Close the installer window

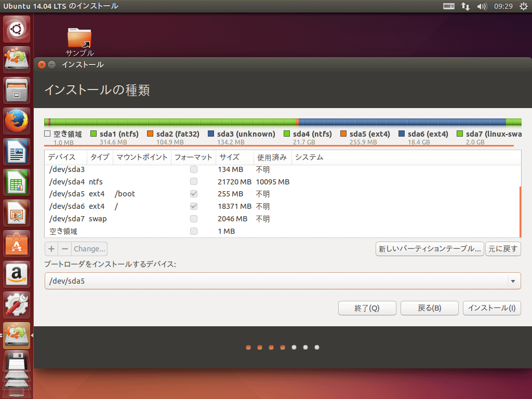tap(42, 64)
